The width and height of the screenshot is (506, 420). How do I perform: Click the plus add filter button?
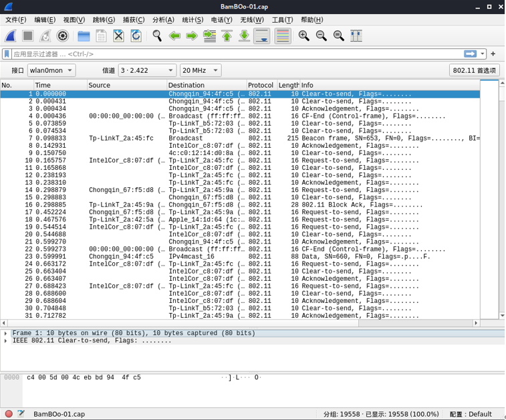[493, 54]
